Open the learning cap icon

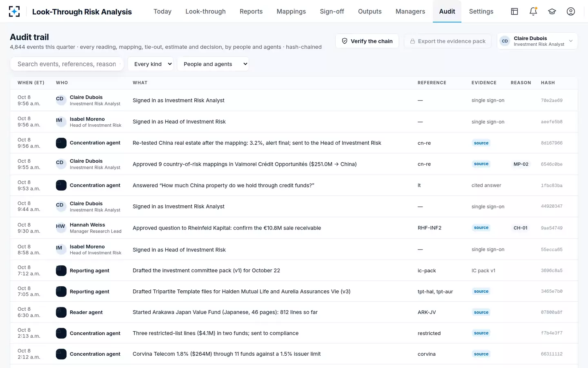pos(552,11)
